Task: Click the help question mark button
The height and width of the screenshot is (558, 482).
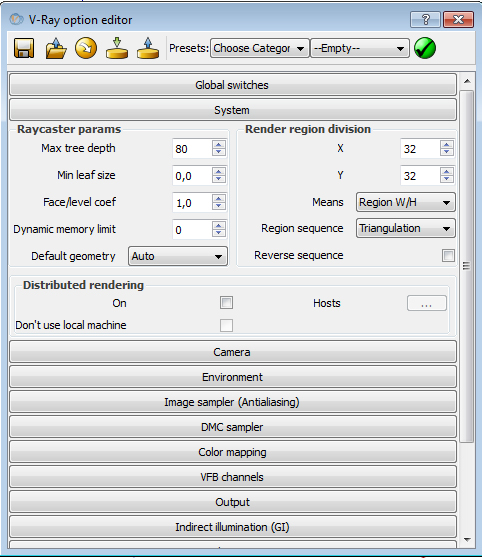Action: 425,19
